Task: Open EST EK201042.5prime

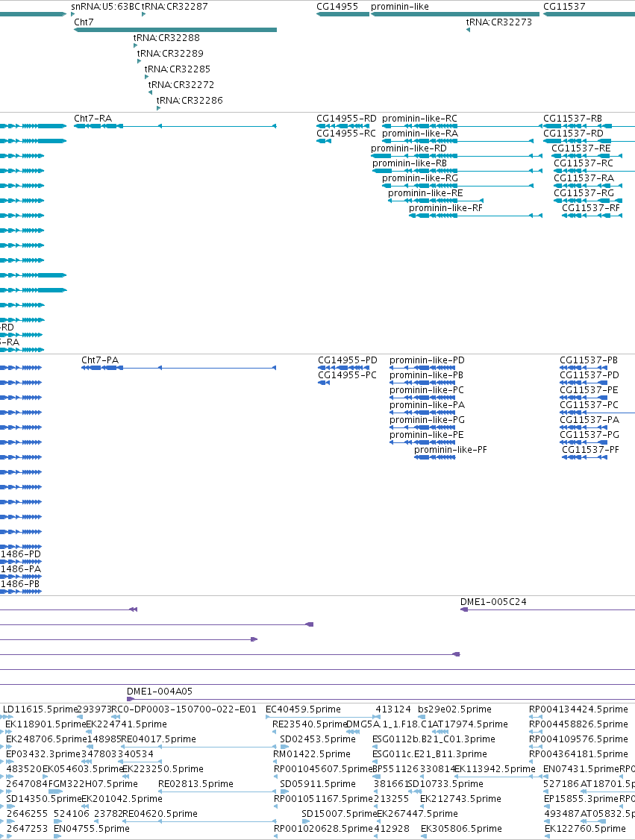Action: tap(122, 799)
